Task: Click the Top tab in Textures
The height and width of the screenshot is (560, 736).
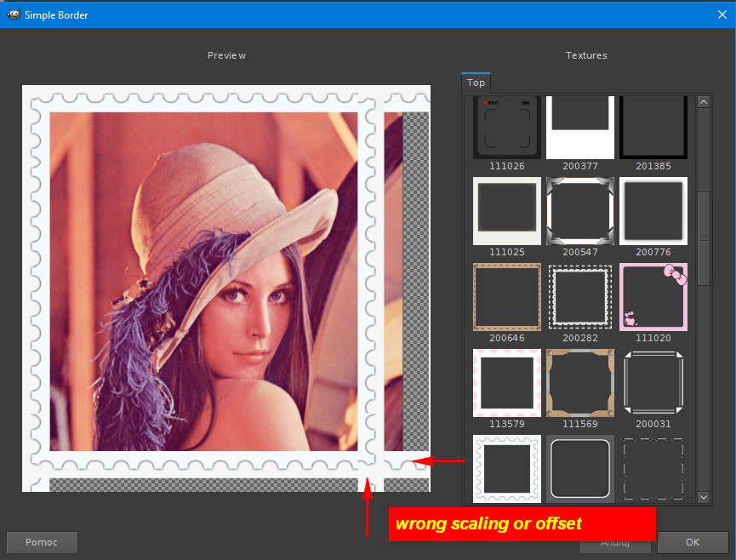Action: 476,83
